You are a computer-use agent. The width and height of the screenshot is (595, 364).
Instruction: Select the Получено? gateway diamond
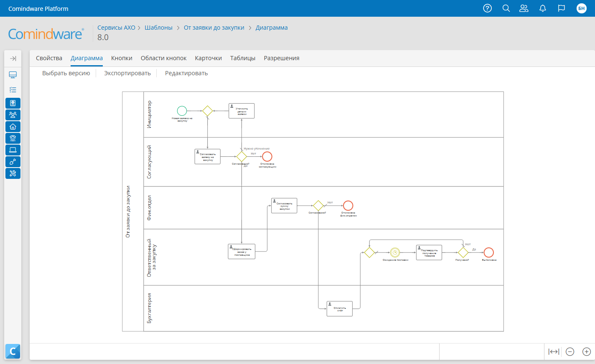pyautogui.click(x=463, y=252)
